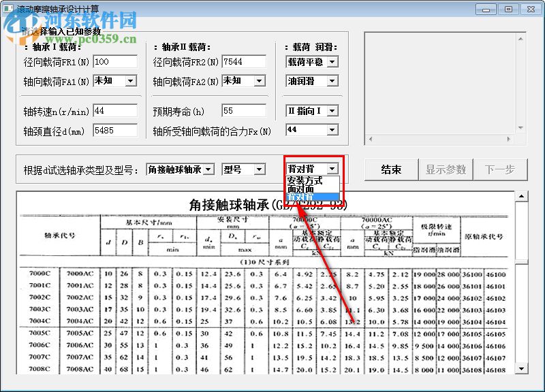Screen dimensions: 545x392
Task: Open the Fx combined load dropdown showing 44
Action: (331, 130)
